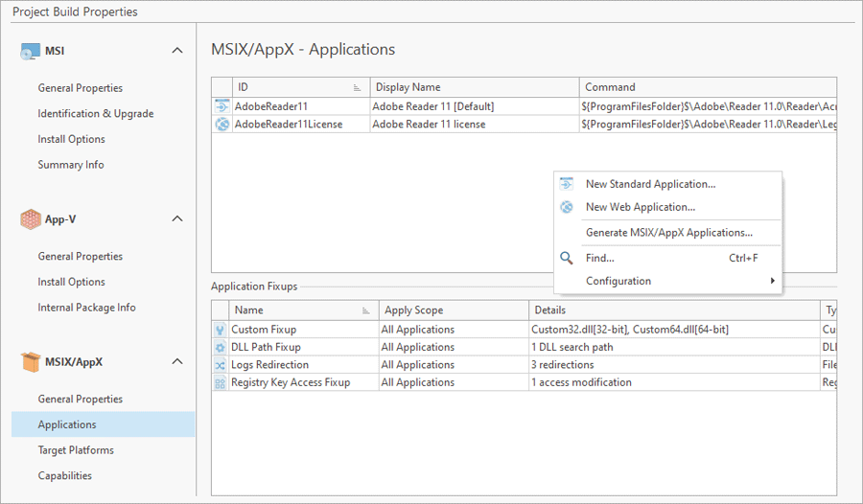Click the MSI section heading label
The image size is (863, 504).
pyautogui.click(x=55, y=51)
